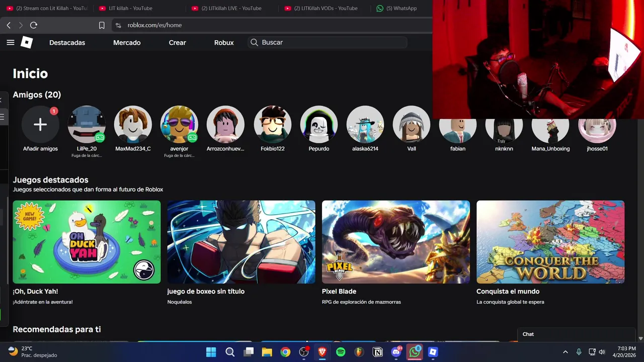
Task: Click the ¡Oh, Duck Yah! title
Action: pyautogui.click(x=35, y=291)
